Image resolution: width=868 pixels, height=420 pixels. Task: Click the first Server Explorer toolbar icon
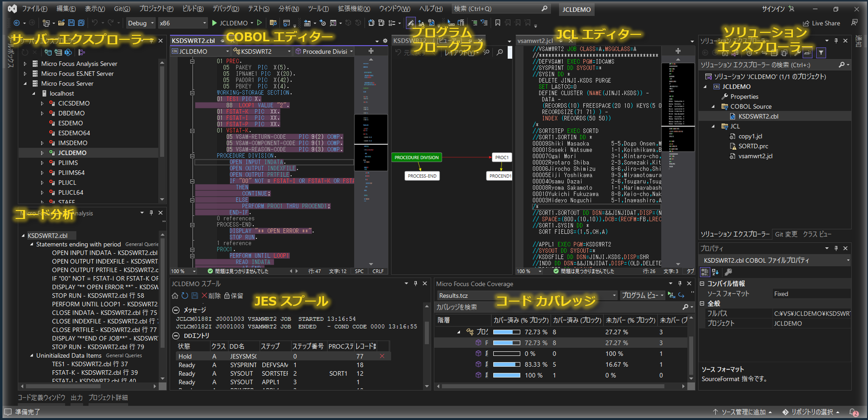click(x=25, y=52)
